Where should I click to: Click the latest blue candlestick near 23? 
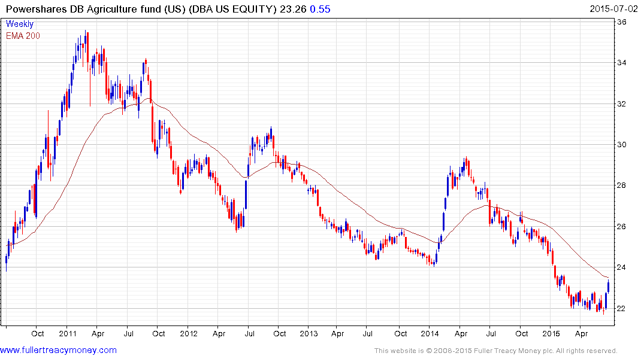(608, 285)
